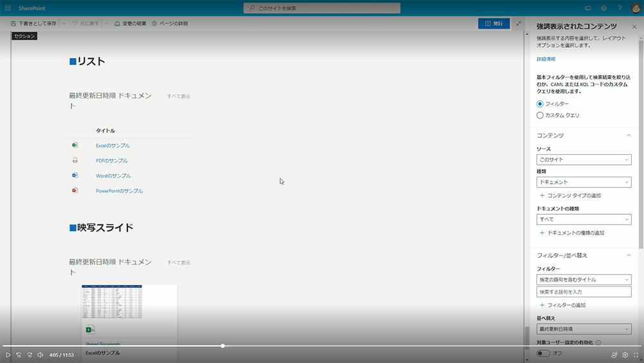644x363 pixels.
Task: Click フィルターの追加
Action: (x=562, y=305)
